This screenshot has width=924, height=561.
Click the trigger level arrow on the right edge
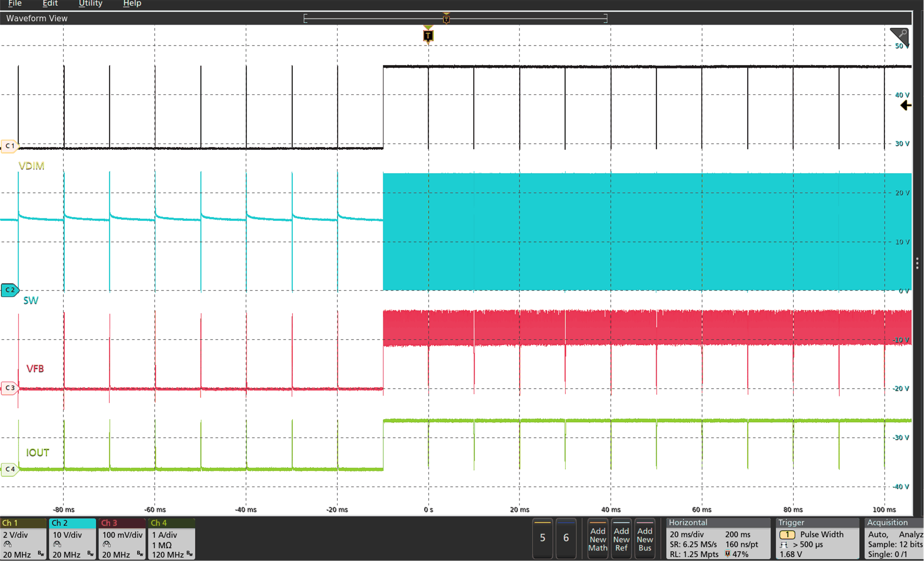(x=905, y=105)
